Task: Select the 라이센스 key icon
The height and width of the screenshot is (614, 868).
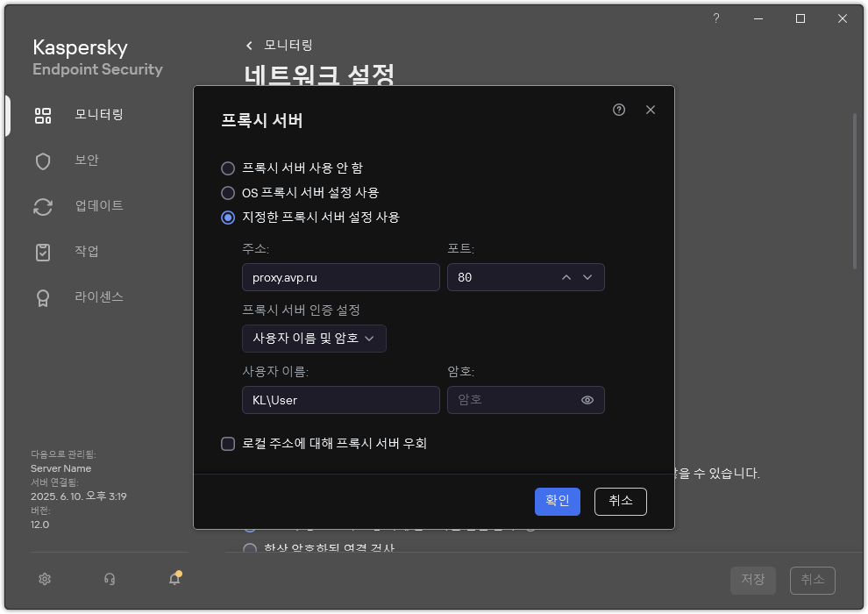Action: point(42,297)
